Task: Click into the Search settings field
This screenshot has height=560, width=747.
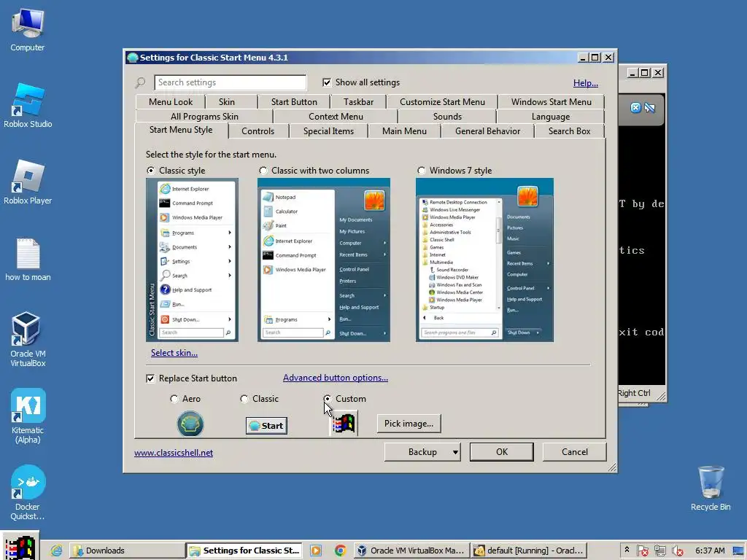Action: click(230, 82)
